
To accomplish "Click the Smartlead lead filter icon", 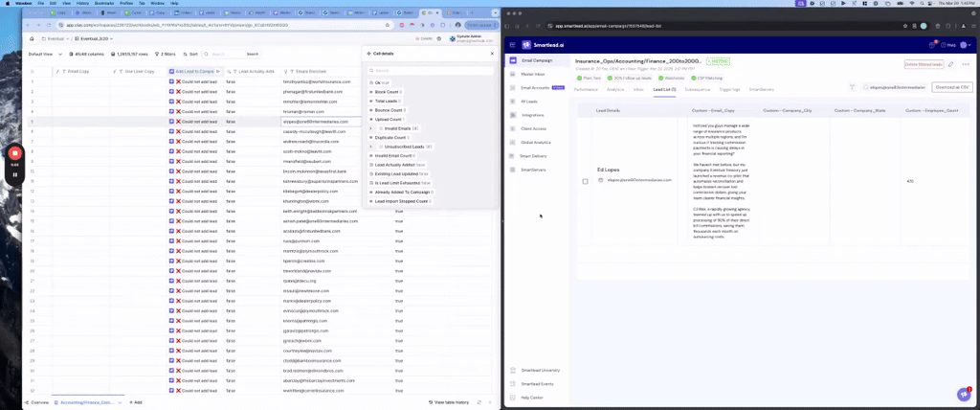I will click(852, 88).
